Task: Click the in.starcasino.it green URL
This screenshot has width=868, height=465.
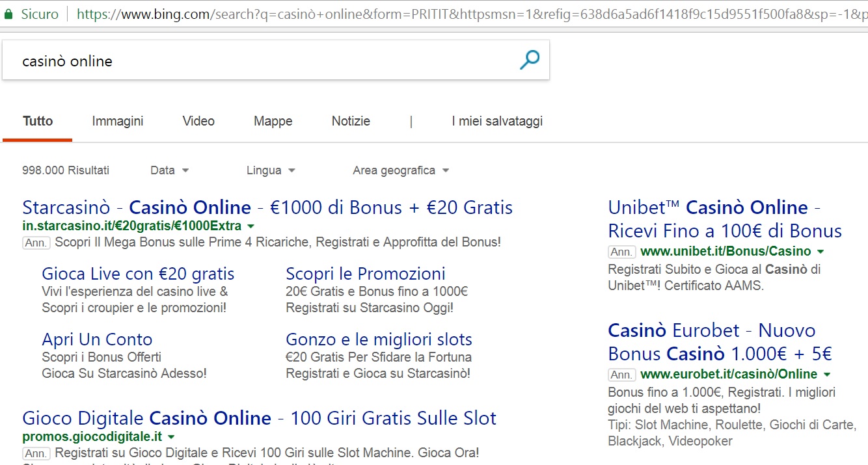Action: (x=131, y=226)
